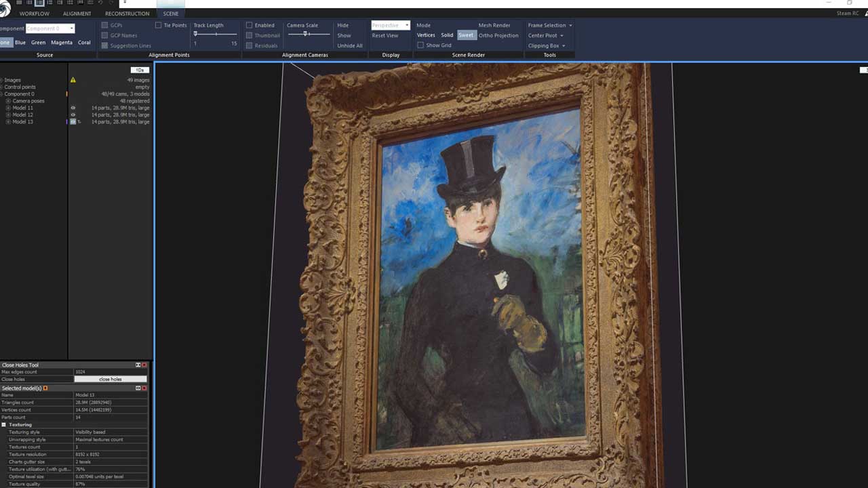Image resolution: width=868 pixels, height=488 pixels.
Task: Select the Green source color option
Action: 38,42
